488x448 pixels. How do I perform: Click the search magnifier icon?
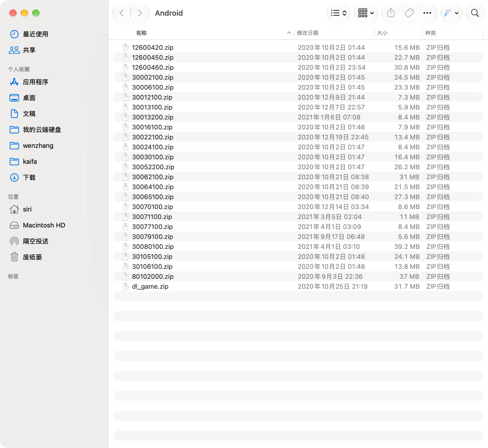[x=475, y=13]
